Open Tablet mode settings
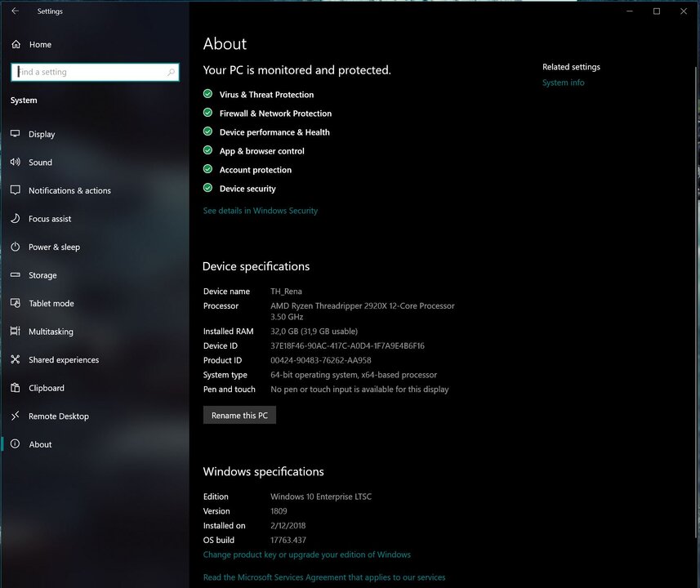 point(94,303)
